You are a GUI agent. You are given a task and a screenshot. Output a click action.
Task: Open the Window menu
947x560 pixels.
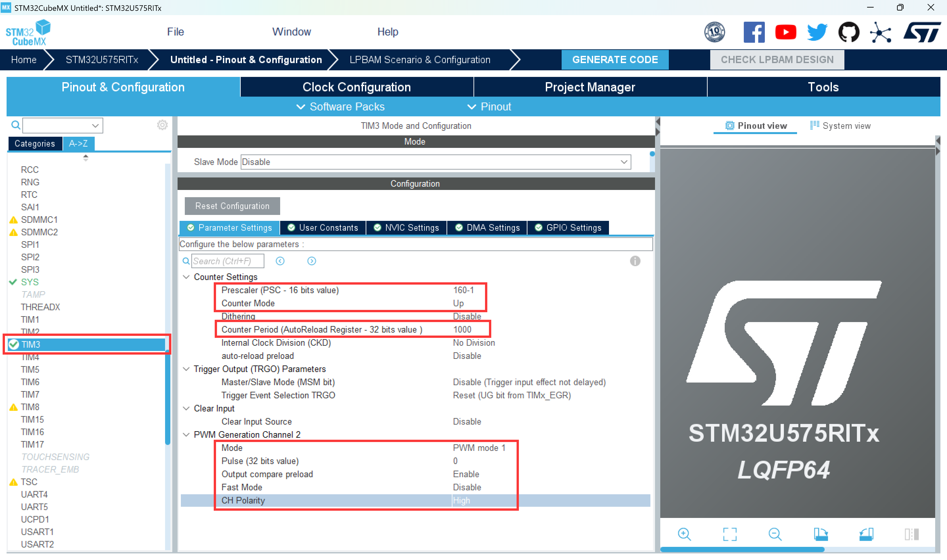[292, 32]
